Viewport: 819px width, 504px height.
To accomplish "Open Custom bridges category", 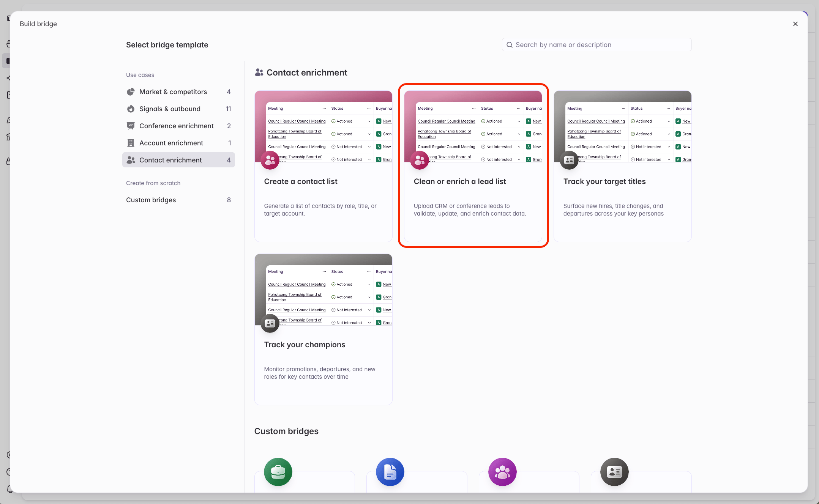I will (x=178, y=200).
